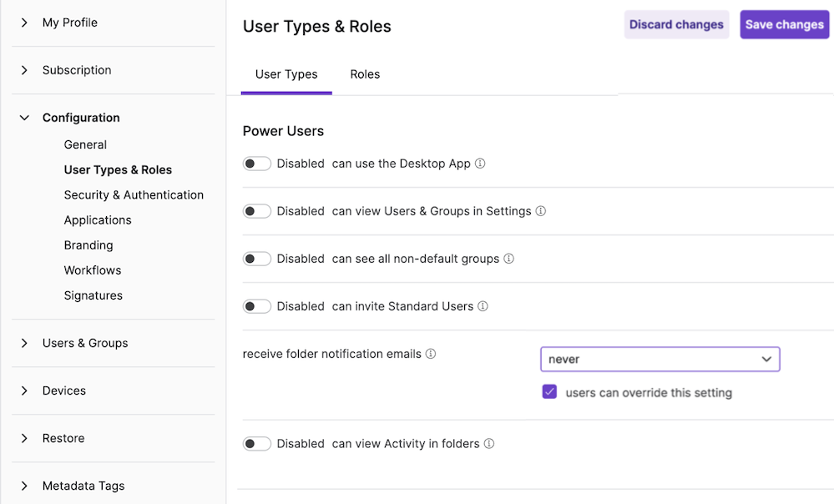Open Metadata Tags section label

(x=83, y=486)
